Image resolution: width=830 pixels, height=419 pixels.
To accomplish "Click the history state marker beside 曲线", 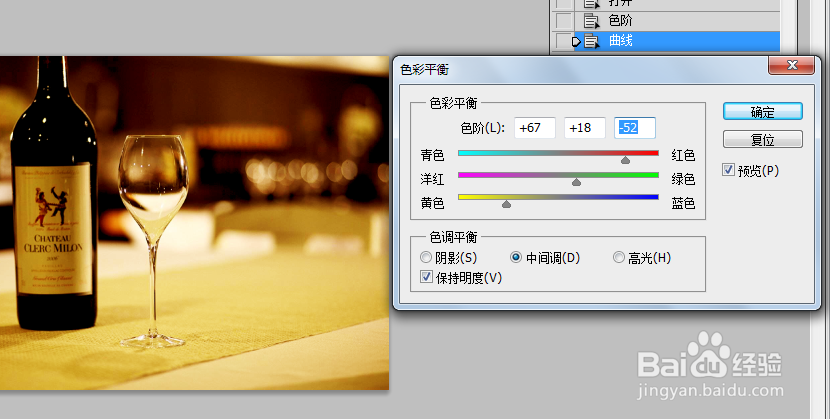I will tap(577, 41).
